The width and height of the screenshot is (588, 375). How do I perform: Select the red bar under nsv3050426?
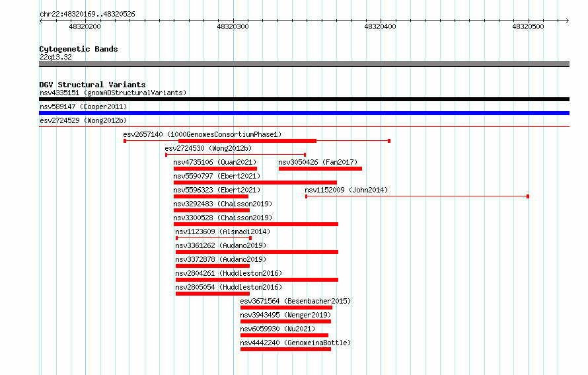(320, 169)
